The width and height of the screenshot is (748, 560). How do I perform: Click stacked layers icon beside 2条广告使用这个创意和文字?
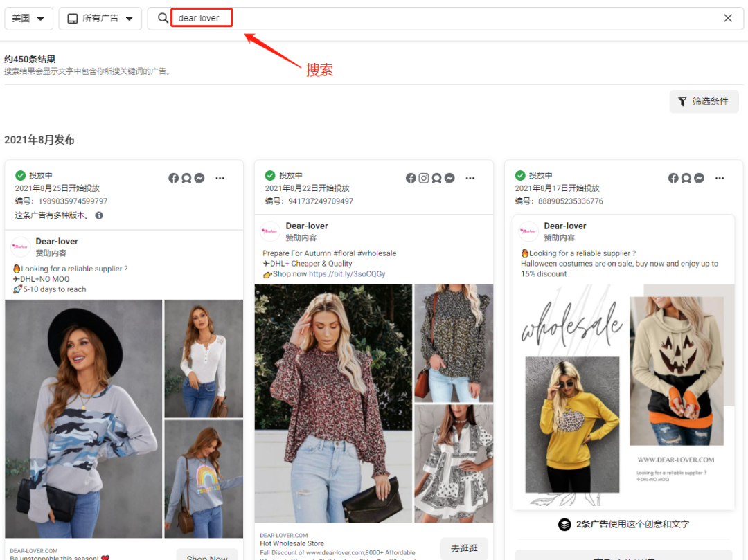point(564,524)
